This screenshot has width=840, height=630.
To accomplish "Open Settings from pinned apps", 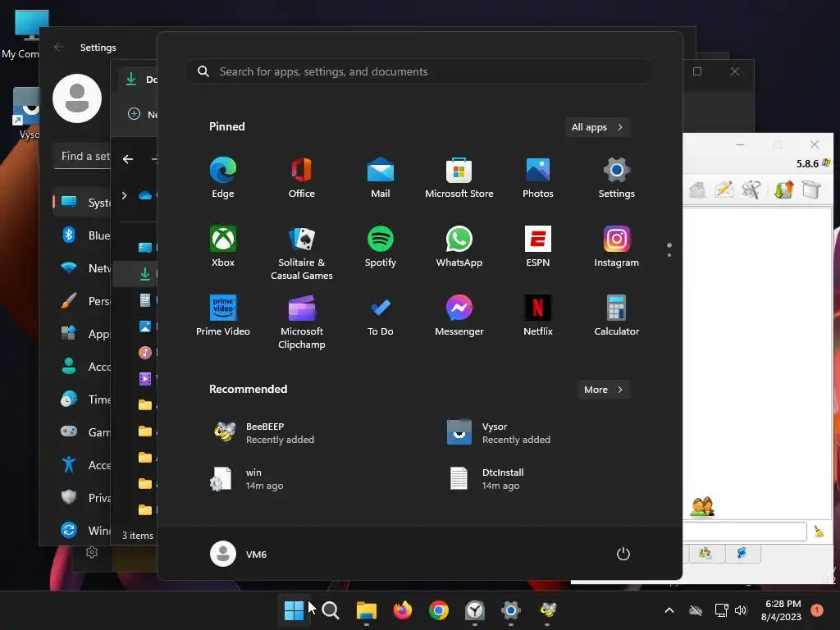I will click(x=617, y=178).
